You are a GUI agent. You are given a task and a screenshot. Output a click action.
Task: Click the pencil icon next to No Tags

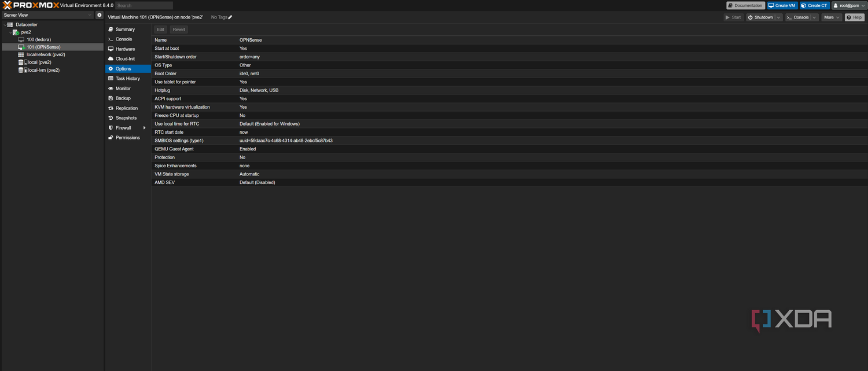[x=230, y=17]
